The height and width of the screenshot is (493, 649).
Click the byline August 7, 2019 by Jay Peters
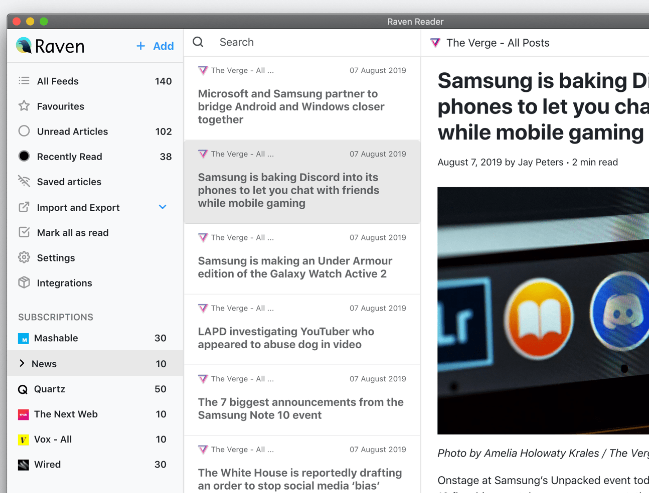[500, 162]
